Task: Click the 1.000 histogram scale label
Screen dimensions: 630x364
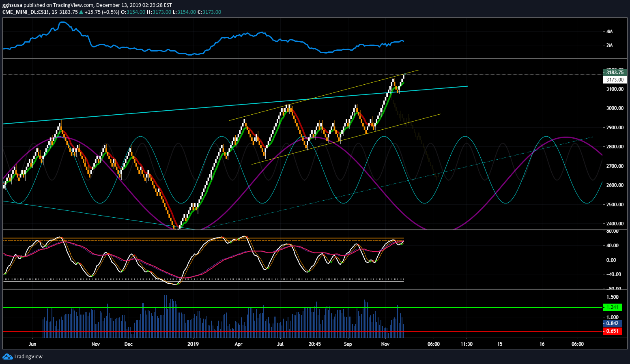Action: pyautogui.click(x=613, y=317)
